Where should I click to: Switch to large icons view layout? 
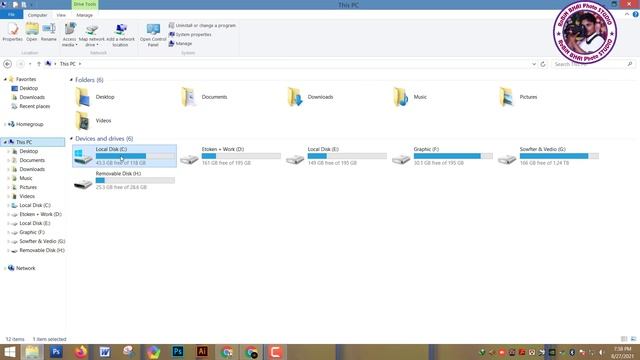(x=633, y=339)
